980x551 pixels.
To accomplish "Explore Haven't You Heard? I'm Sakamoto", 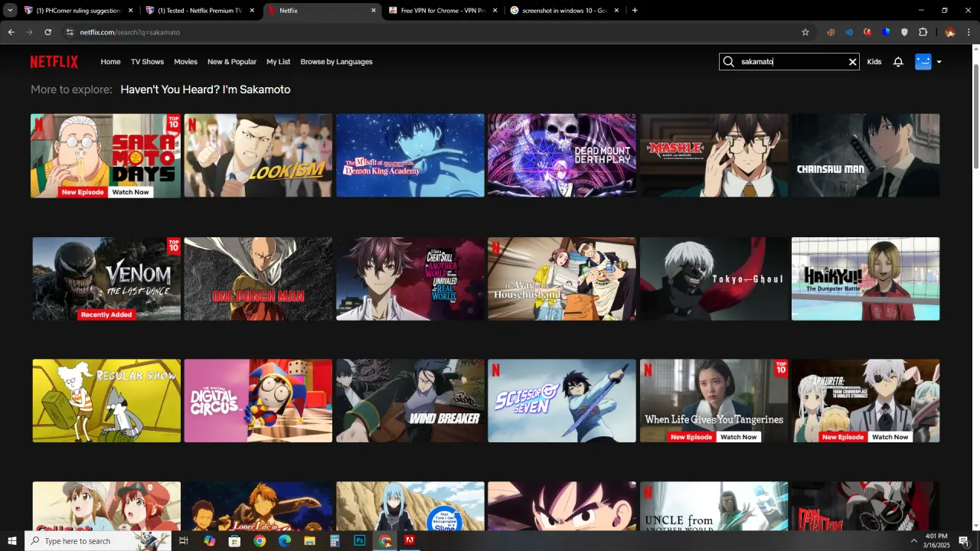I will (205, 90).
